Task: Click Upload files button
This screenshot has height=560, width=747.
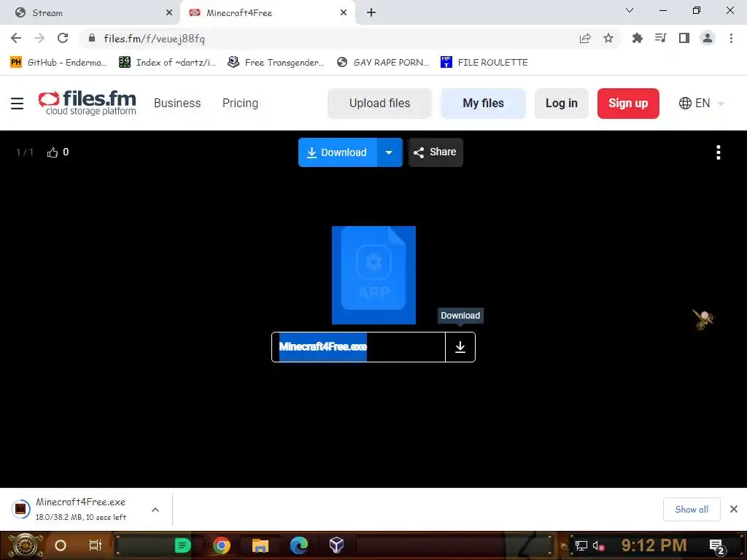Action: click(x=379, y=104)
